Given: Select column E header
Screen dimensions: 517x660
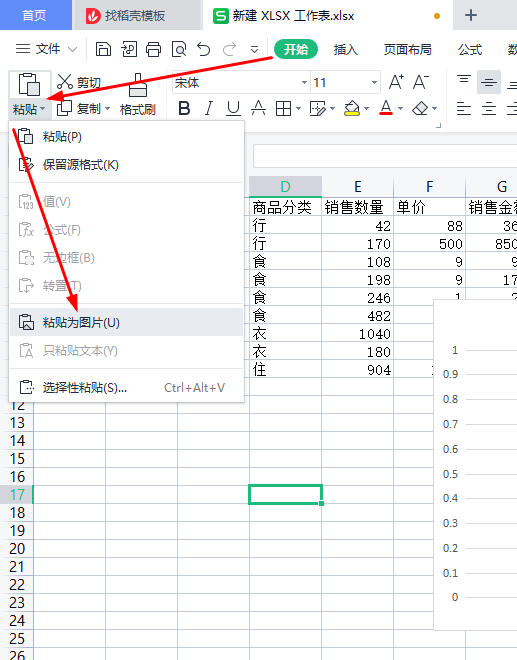Looking at the screenshot, I should (357, 186).
